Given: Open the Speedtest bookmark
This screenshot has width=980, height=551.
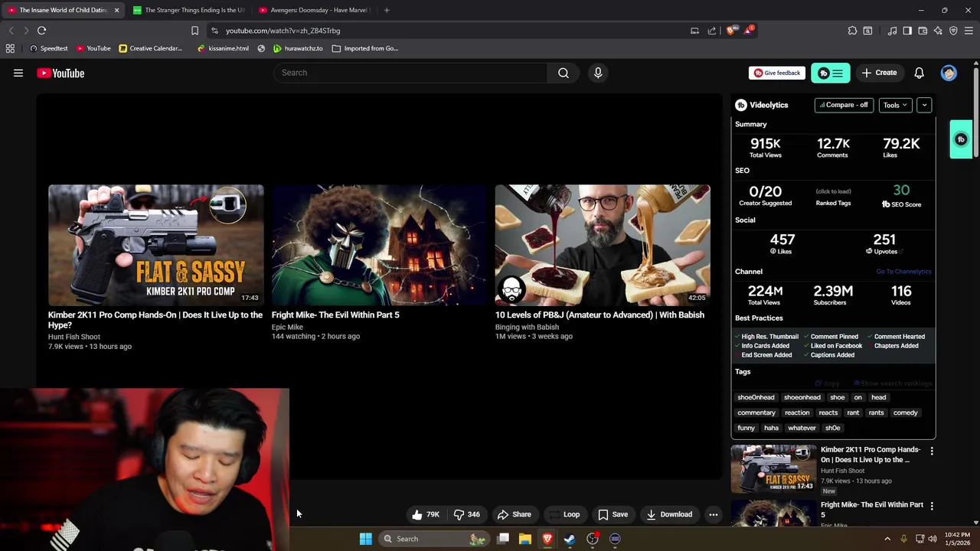Looking at the screenshot, I should 49,48.
